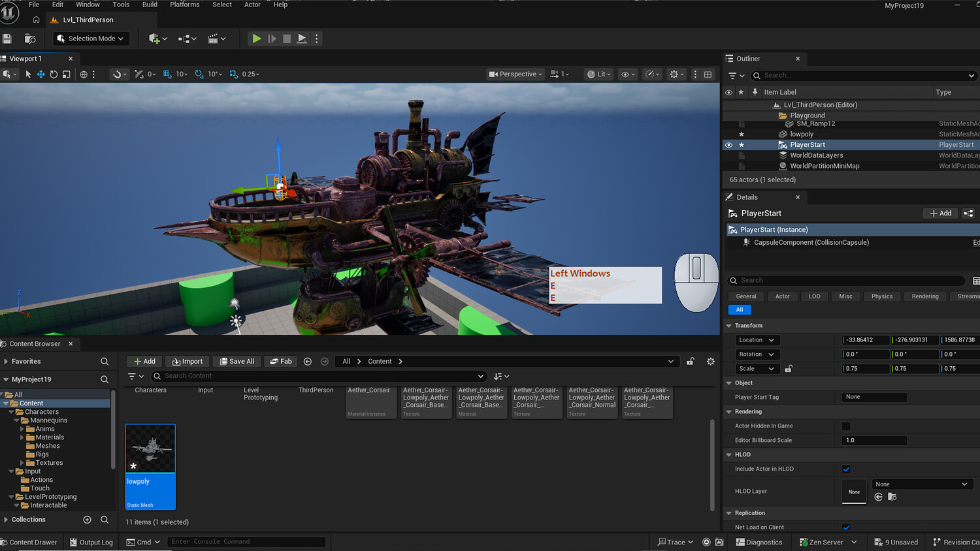Viewport: 980px width, 551px height.
Task: Toggle the Actor Hidden In Game checkbox
Action: (x=846, y=426)
